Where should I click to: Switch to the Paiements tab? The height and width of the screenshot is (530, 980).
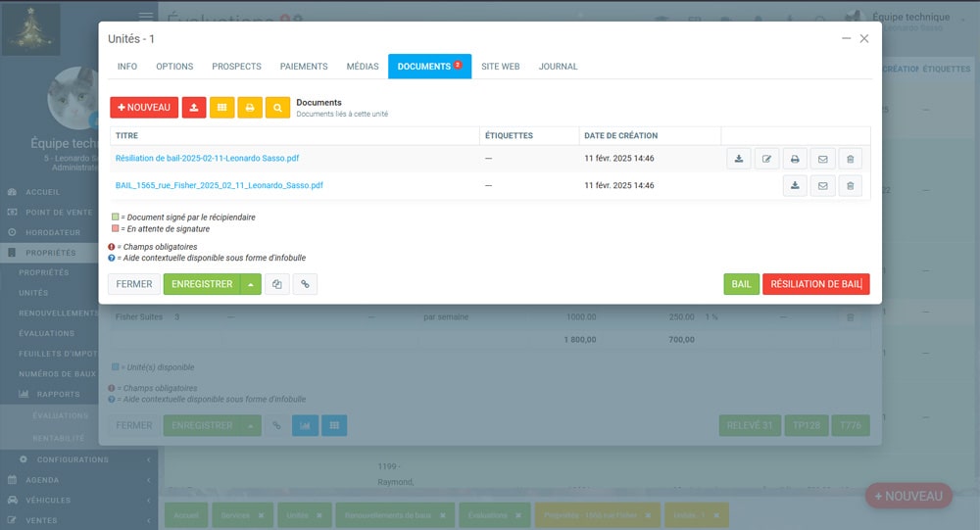click(x=304, y=67)
